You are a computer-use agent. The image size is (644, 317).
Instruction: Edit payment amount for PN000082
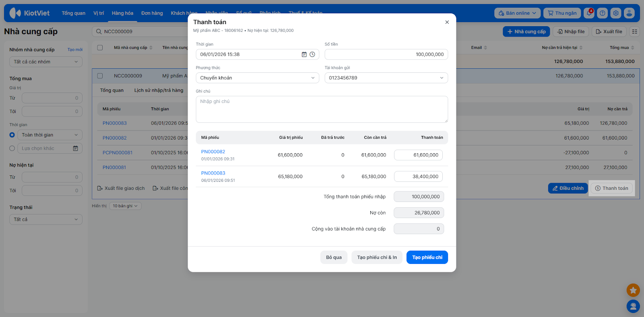click(418, 155)
